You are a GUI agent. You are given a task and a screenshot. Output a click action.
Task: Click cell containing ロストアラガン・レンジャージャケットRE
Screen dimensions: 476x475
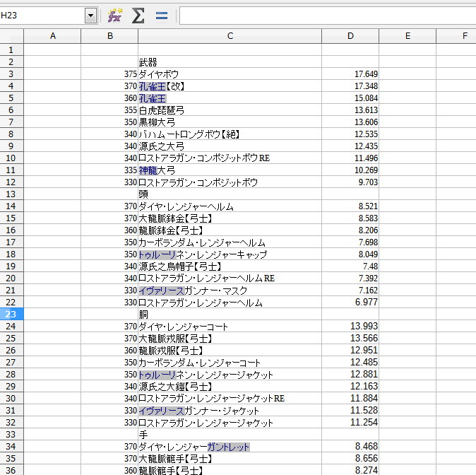pyautogui.click(x=230, y=398)
